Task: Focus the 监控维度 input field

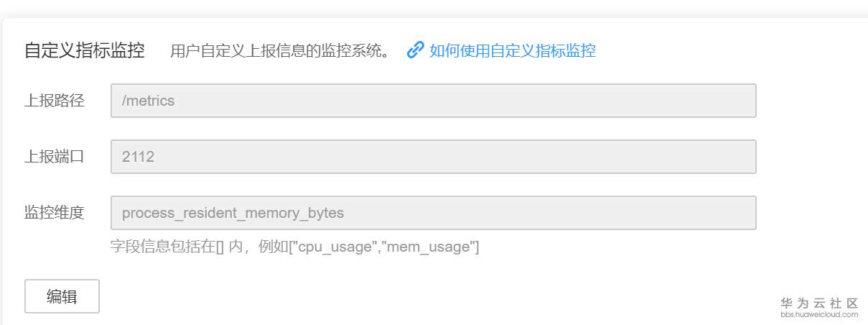Action: pos(433,213)
